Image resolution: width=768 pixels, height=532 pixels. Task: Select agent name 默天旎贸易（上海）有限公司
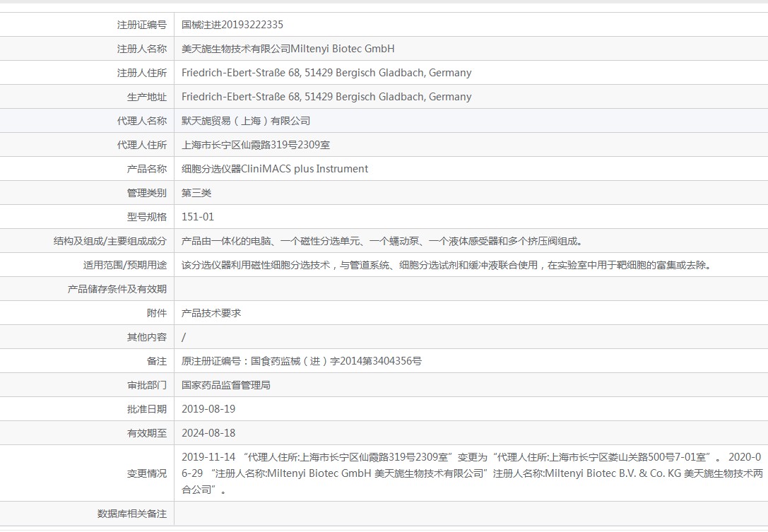[x=246, y=121]
